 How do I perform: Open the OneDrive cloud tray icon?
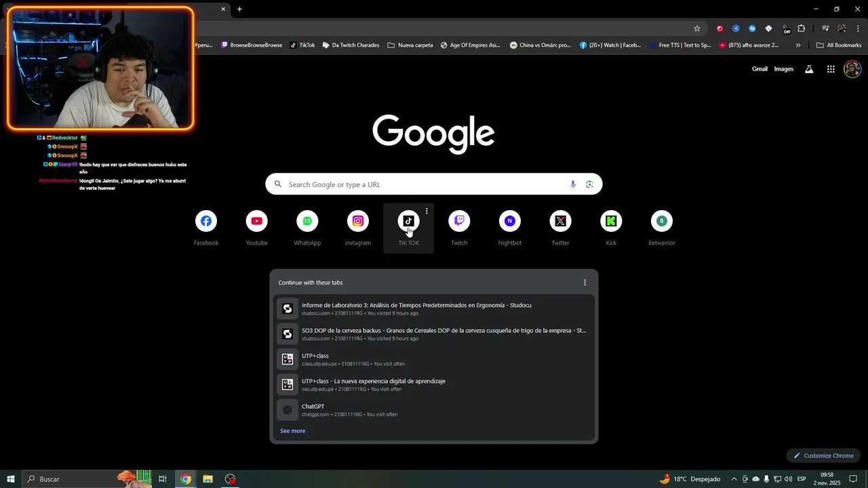(755, 479)
